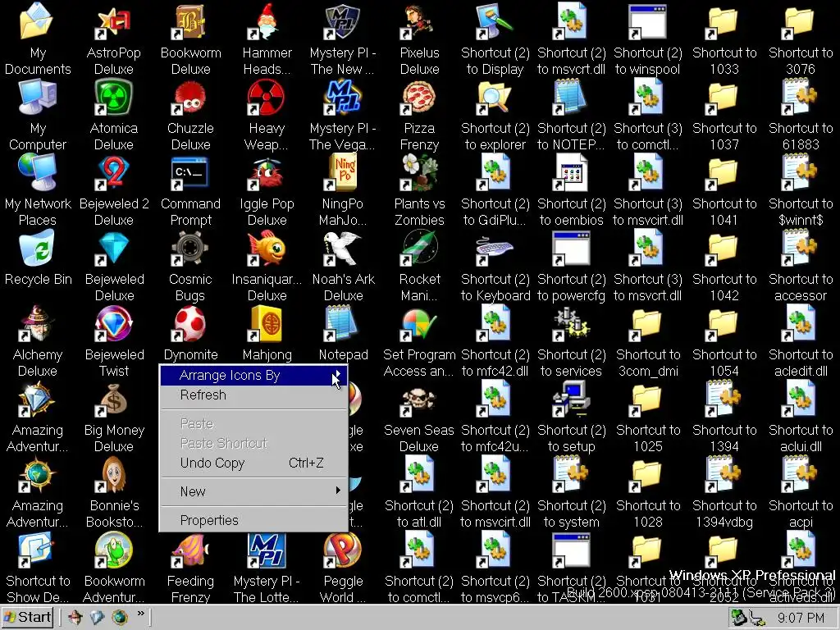Select Bonnie's Bookstore icon

click(113, 475)
